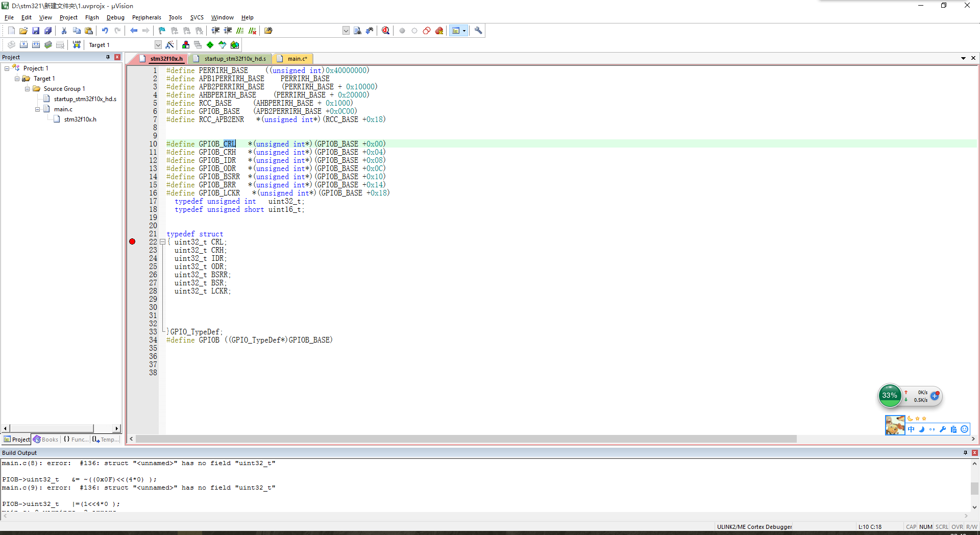Toggle pin on Project panel
This screenshot has width=980, height=535.
108,57
